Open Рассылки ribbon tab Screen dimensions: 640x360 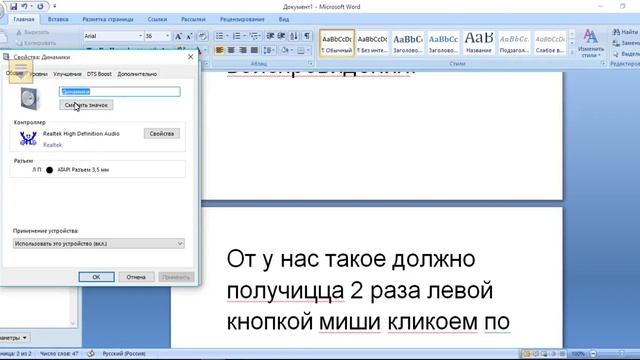click(193, 19)
